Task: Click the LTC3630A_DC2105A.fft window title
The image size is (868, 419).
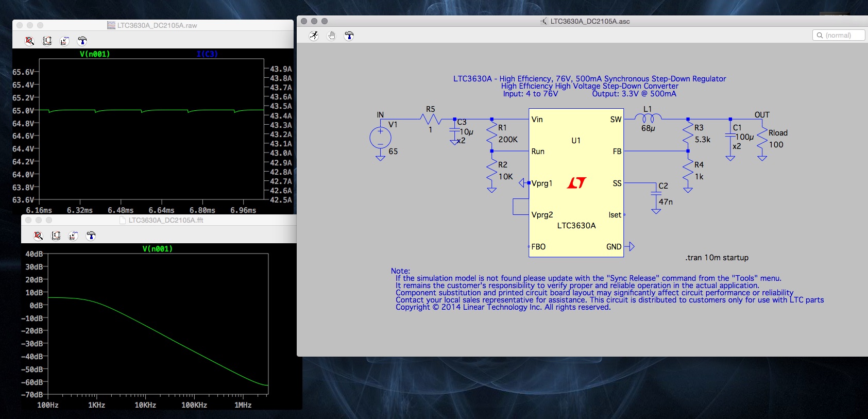Action: tap(166, 220)
